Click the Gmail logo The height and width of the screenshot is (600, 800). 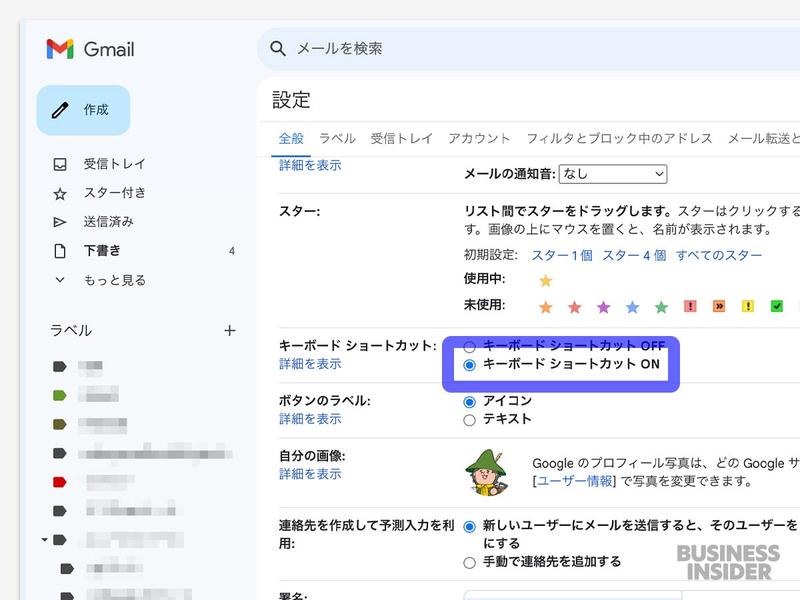pos(90,49)
